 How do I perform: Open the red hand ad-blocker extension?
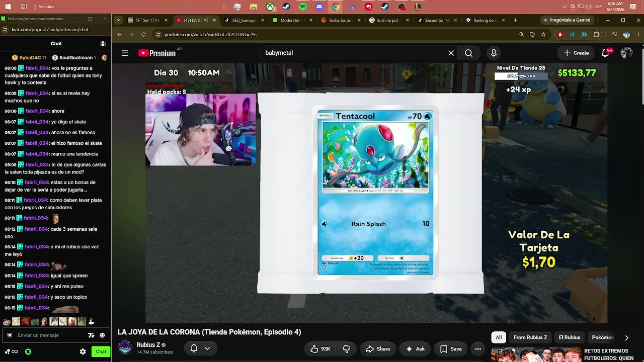click(x=560, y=35)
